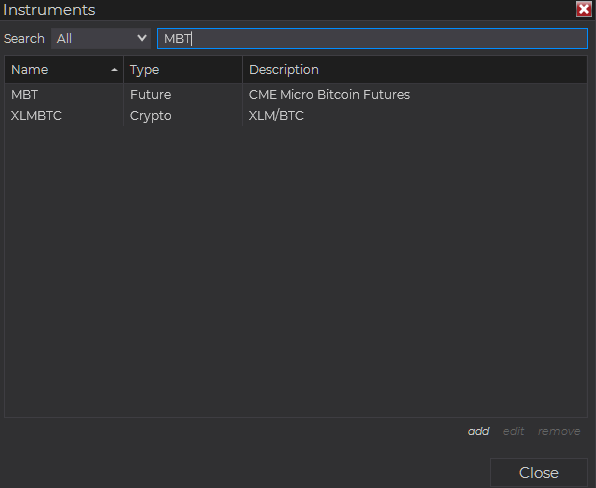
Task: Focus the MBT search text field
Action: pos(372,38)
